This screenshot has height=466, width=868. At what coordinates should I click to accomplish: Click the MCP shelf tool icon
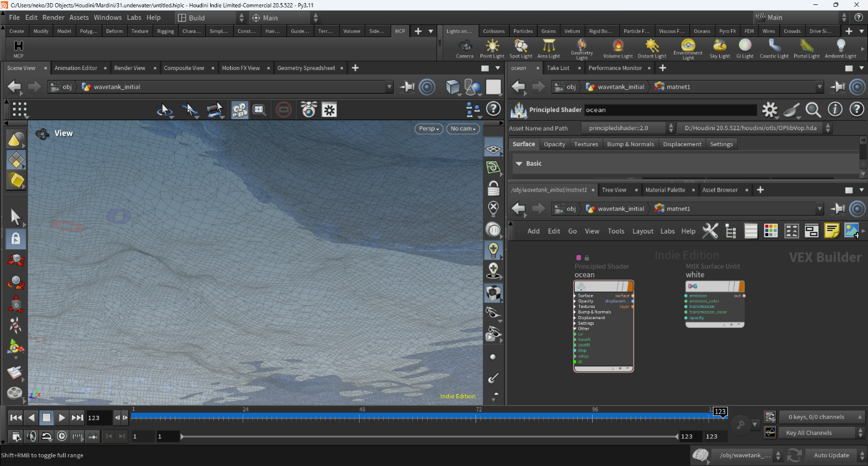pos(19,48)
